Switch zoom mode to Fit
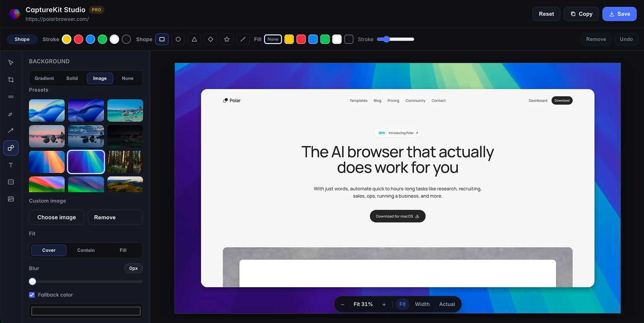This screenshot has width=644, height=323. click(402, 304)
